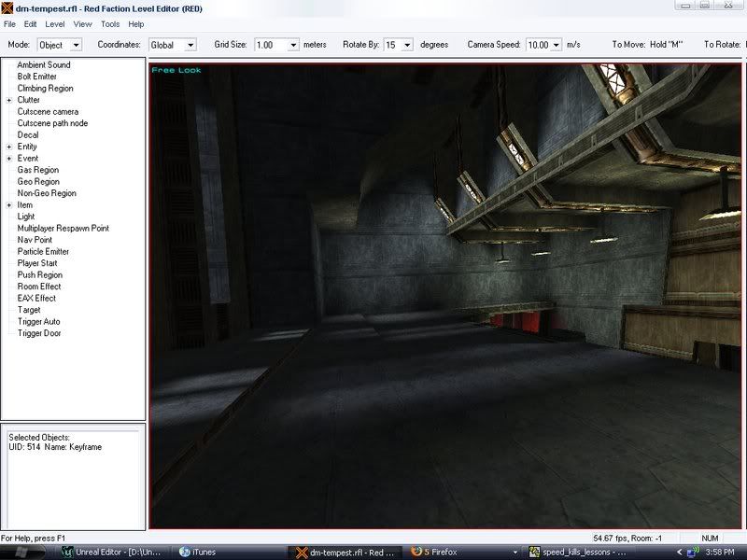Select Decal in the object list
The height and width of the screenshot is (560, 747).
pyautogui.click(x=28, y=134)
